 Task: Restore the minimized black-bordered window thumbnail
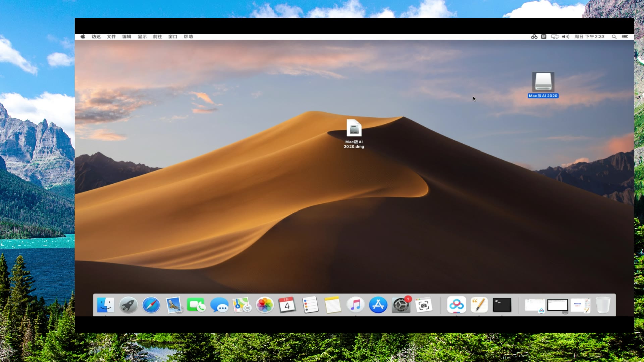(x=557, y=306)
